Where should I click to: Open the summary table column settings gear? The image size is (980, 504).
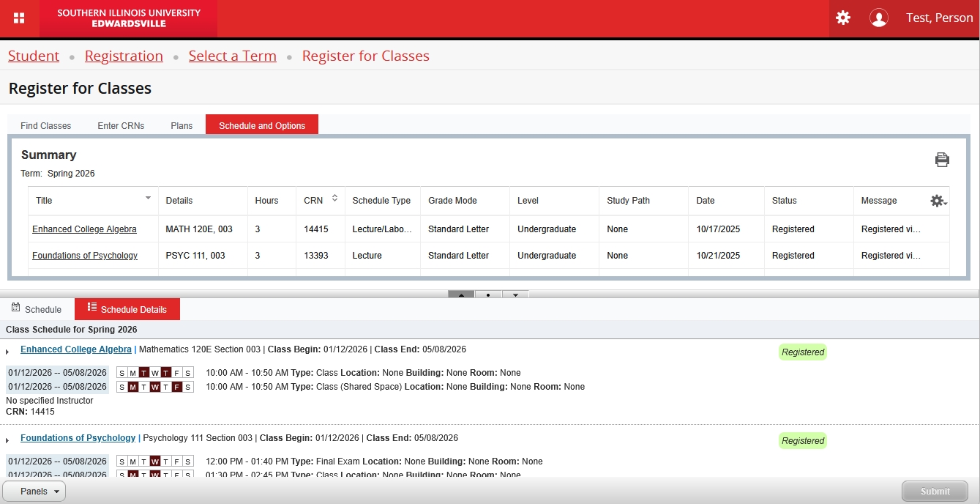click(x=938, y=201)
